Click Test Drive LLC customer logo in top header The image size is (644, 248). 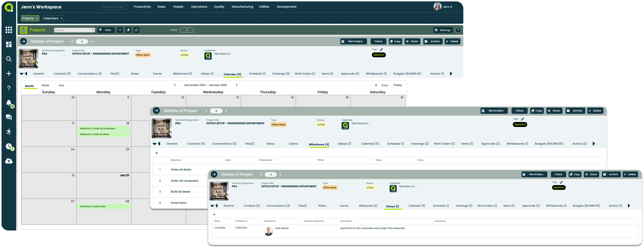coord(208,56)
